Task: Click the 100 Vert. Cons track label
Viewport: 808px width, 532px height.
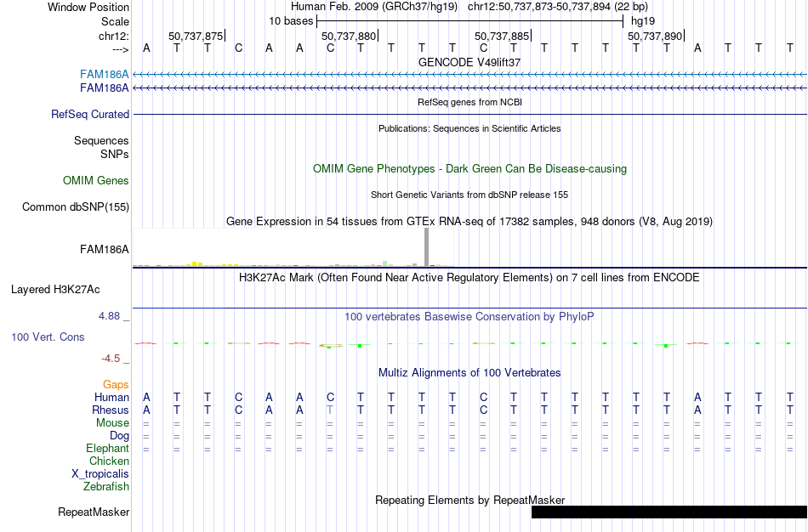Action: 48,337
